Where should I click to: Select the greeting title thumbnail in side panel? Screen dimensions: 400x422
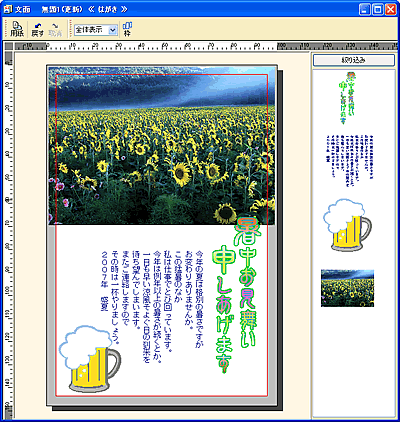[x=346, y=98]
